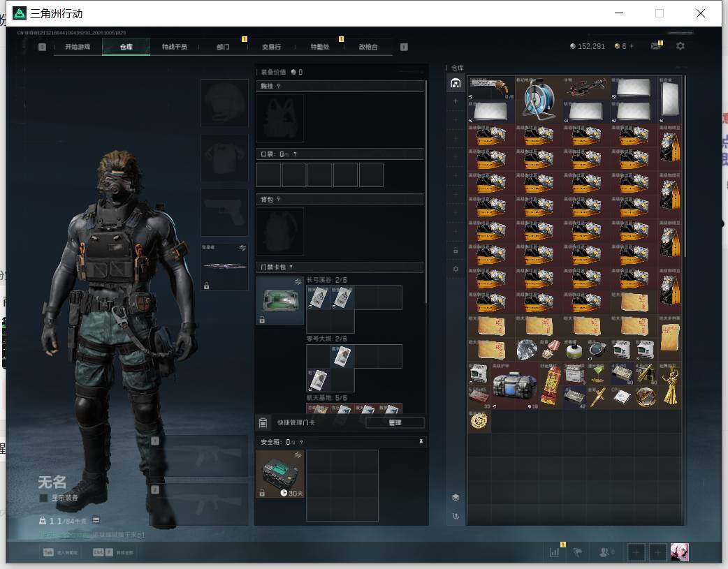Open the 特勤处 tab
Screen dimensions: 728x569
click(320, 47)
